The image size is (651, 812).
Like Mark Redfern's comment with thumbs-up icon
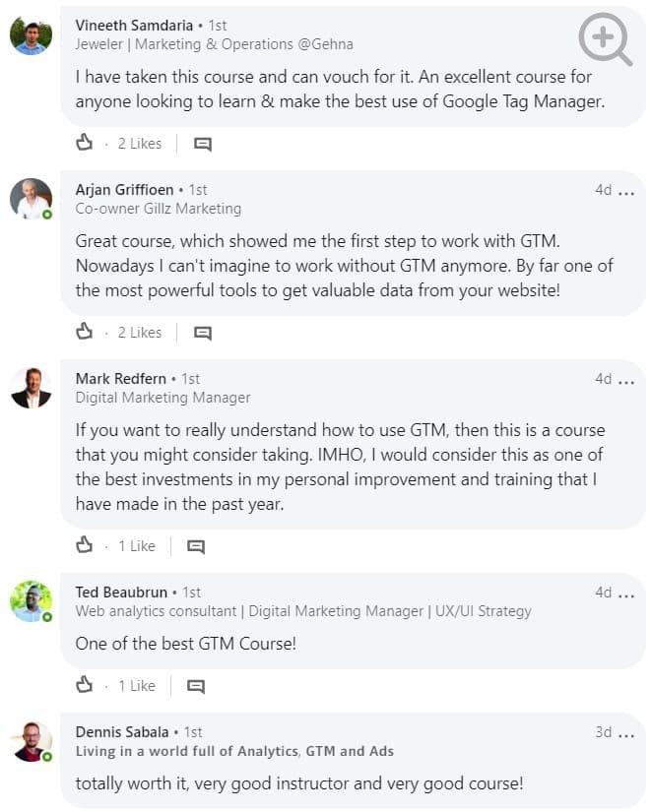pos(85,544)
